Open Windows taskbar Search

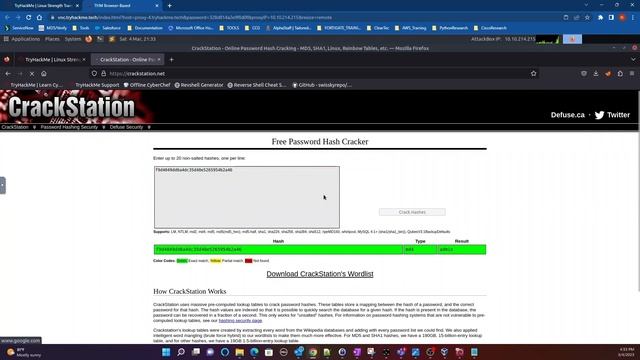coord(181,352)
